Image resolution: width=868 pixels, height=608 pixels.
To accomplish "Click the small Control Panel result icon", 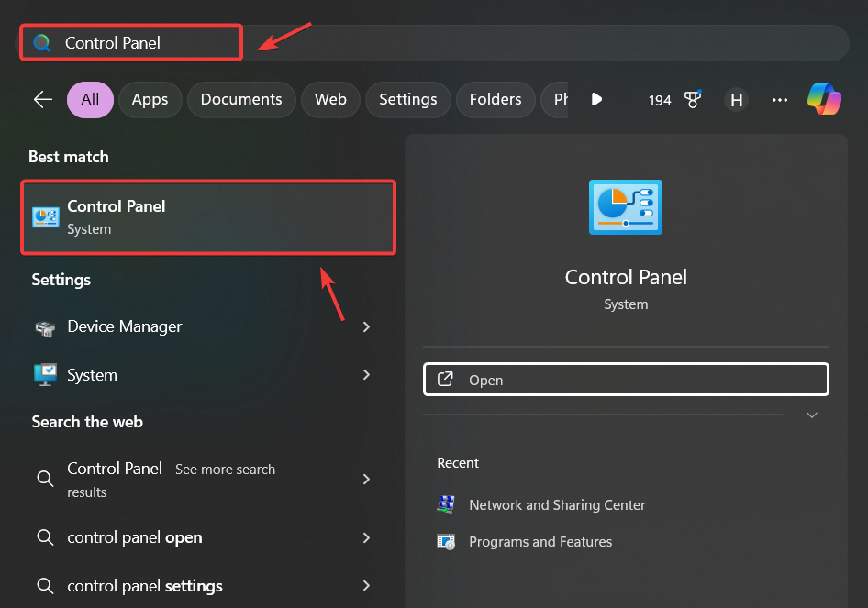I will 45,217.
